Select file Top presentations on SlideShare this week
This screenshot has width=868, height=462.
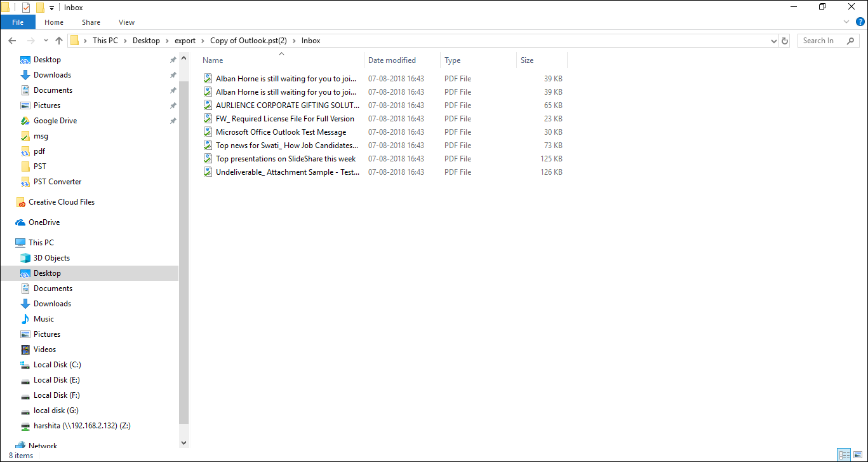point(286,159)
